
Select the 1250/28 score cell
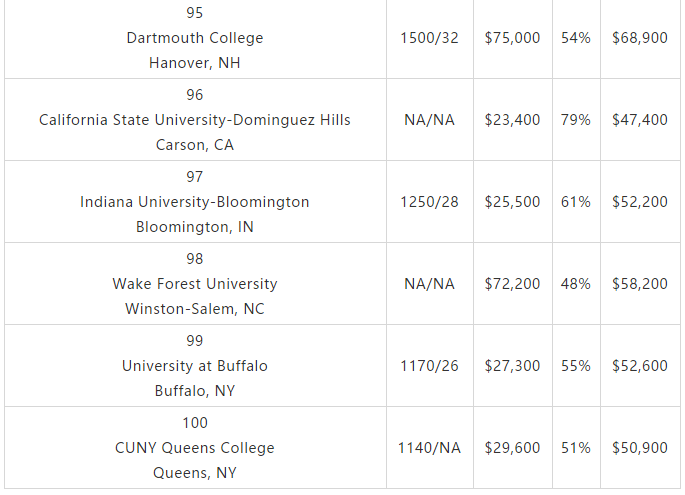pyautogui.click(x=429, y=202)
